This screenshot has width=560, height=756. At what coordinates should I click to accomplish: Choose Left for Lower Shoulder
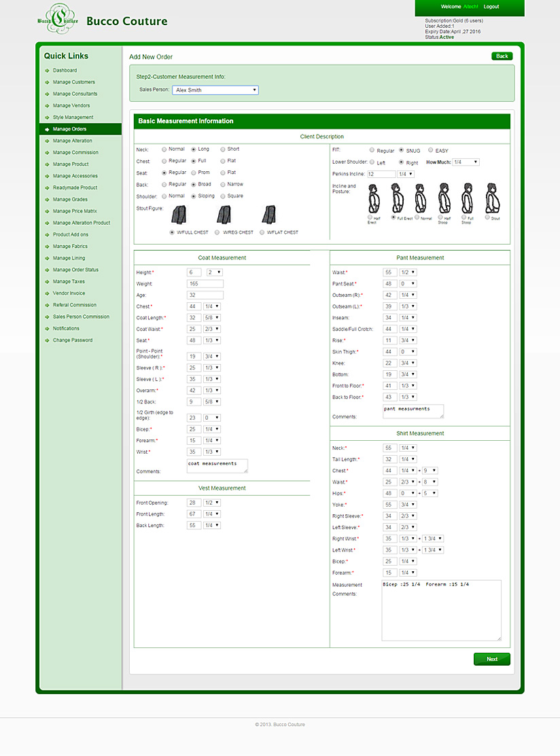(372, 162)
